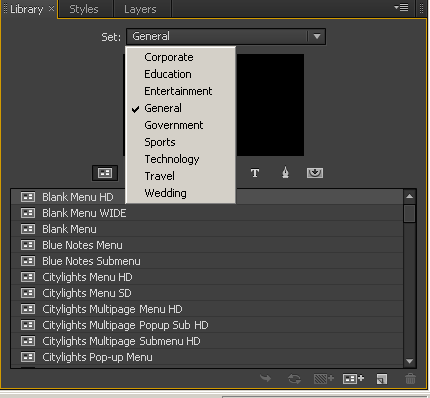Click the Place item arrow icon
The height and width of the screenshot is (398, 430).
pyautogui.click(x=266, y=379)
